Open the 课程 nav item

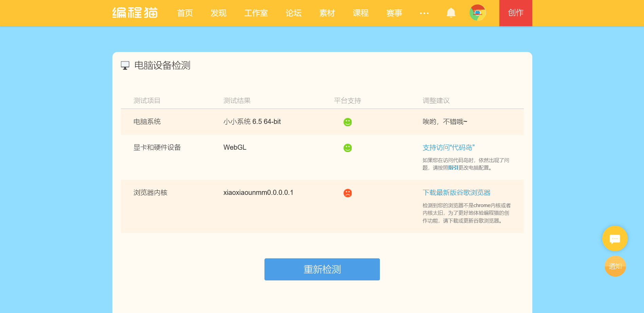point(361,13)
